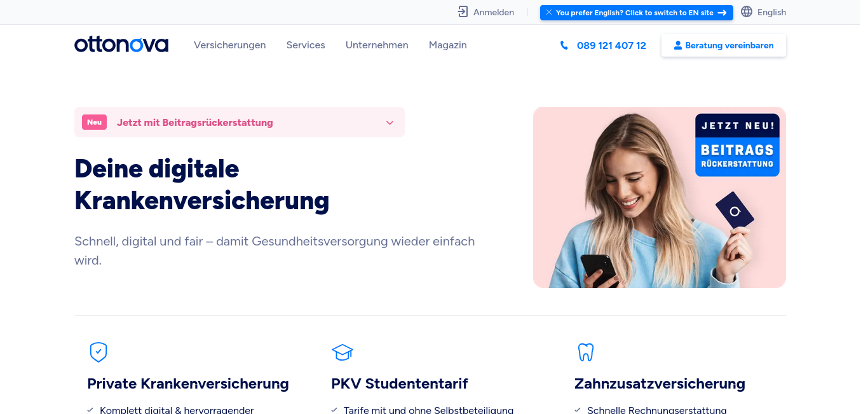Click the ottonova logo
This screenshot has height=414, width=868.
[x=121, y=45]
